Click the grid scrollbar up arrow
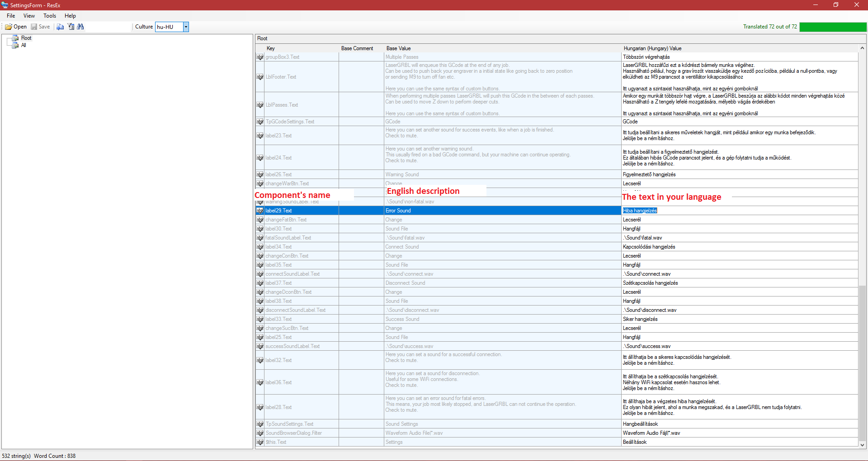868x461 pixels. (862, 48)
